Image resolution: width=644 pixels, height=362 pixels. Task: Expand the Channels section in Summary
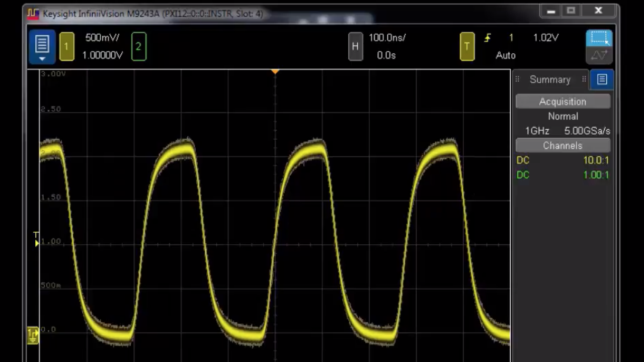coord(562,146)
